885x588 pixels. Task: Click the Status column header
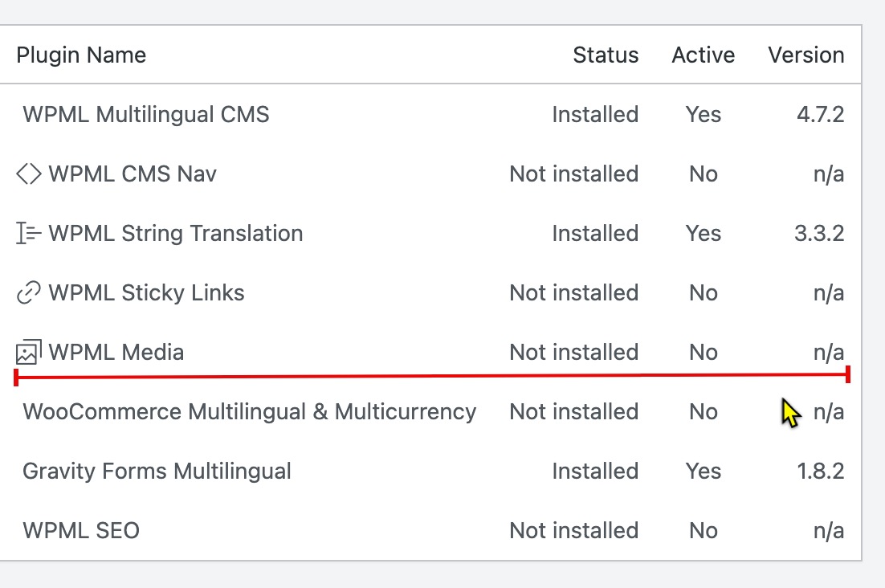pos(606,55)
